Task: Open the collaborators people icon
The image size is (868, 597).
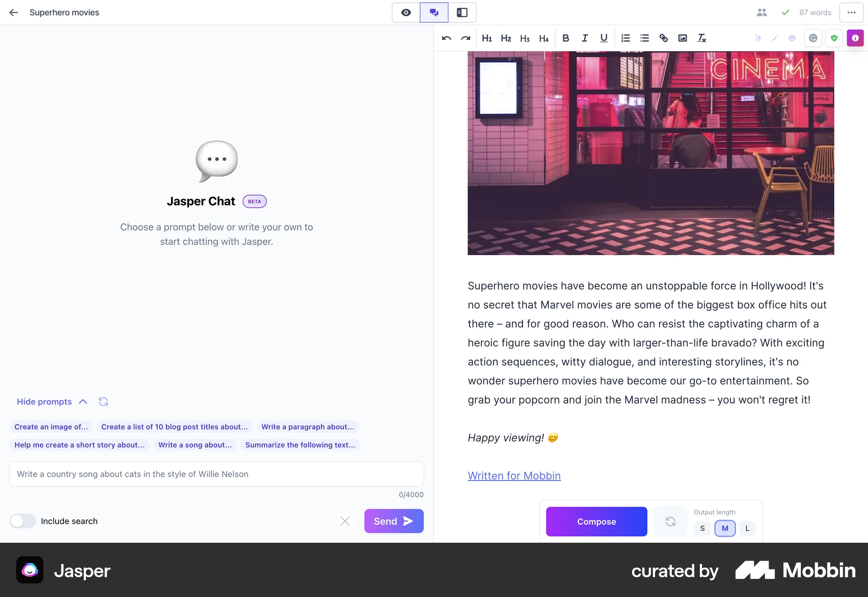Action: 762,13
